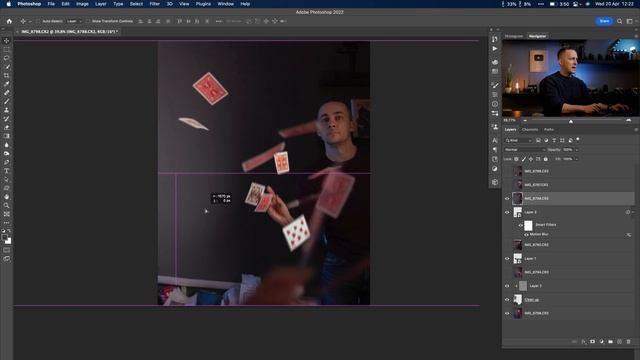Click Navigator zoom out button

pos(525,121)
